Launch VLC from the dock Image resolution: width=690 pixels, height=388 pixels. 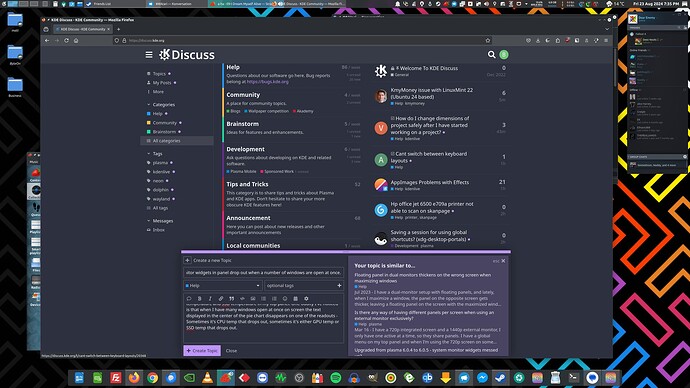pyautogui.click(x=207, y=377)
